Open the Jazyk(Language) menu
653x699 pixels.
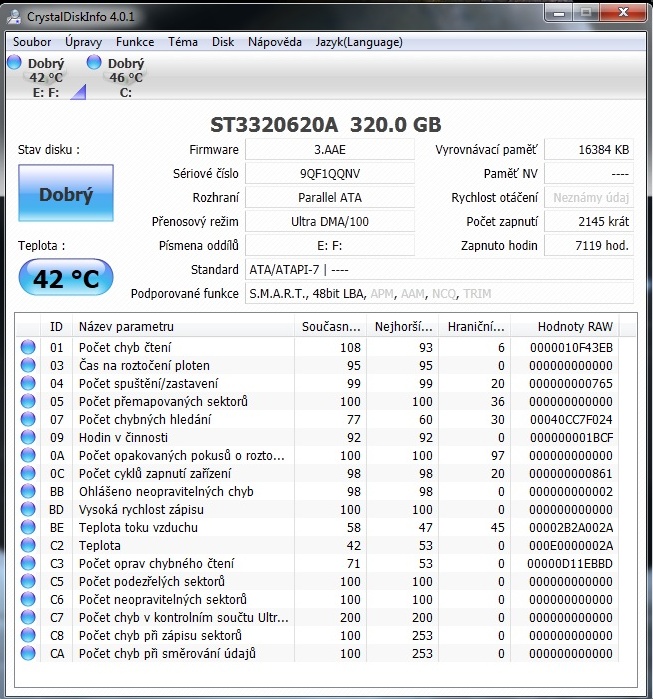[359, 42]
